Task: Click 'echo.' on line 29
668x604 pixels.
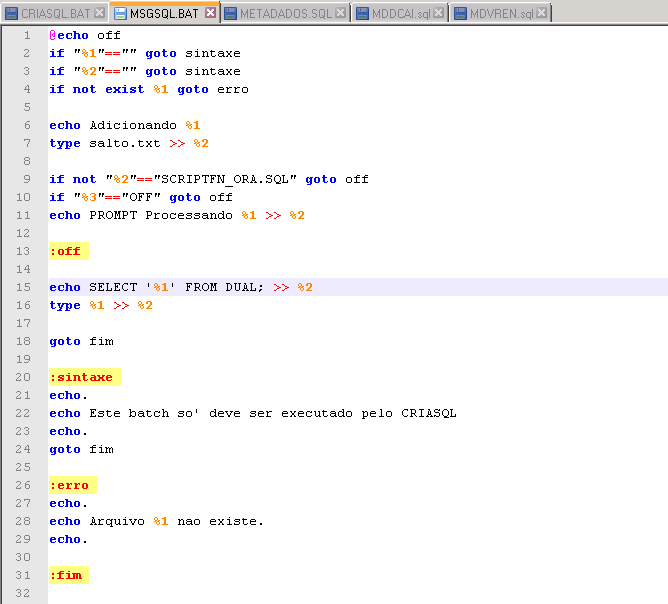Action: pyautogui.click(x=68, y=539)
